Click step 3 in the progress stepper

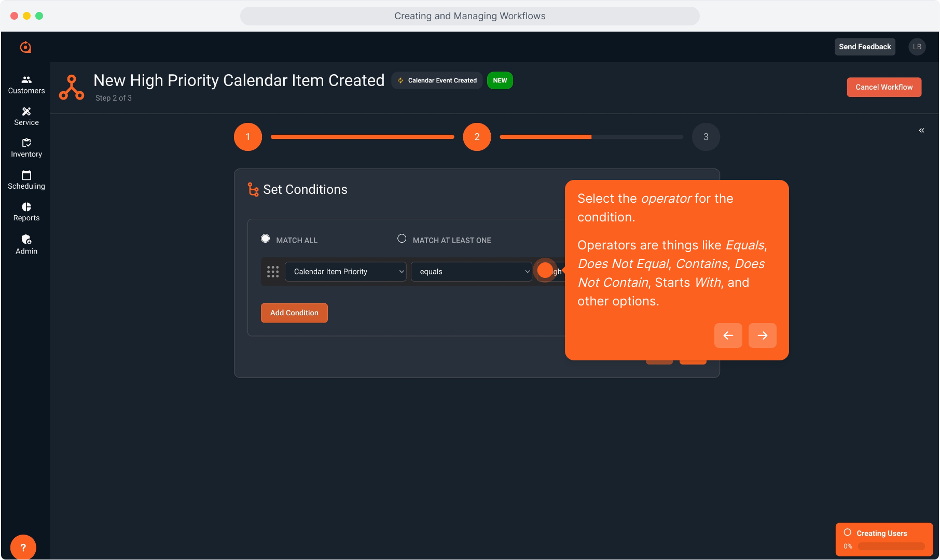click(x=706, y=137)
